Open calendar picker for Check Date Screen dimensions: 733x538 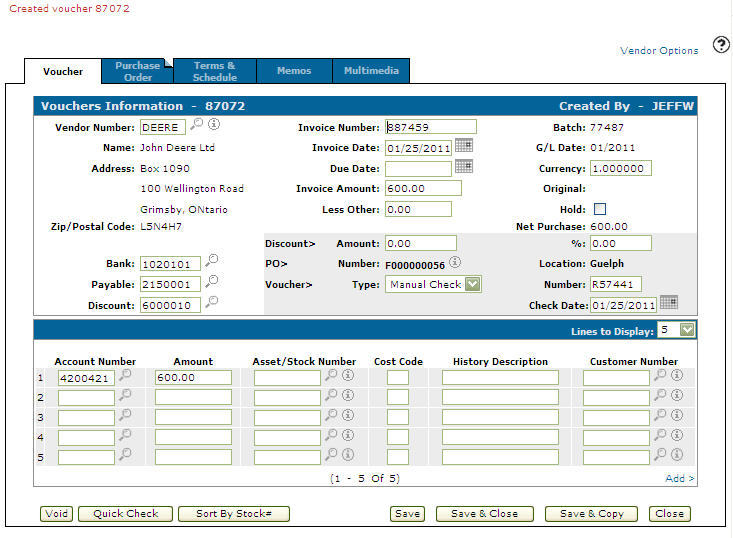click(668, 302)
